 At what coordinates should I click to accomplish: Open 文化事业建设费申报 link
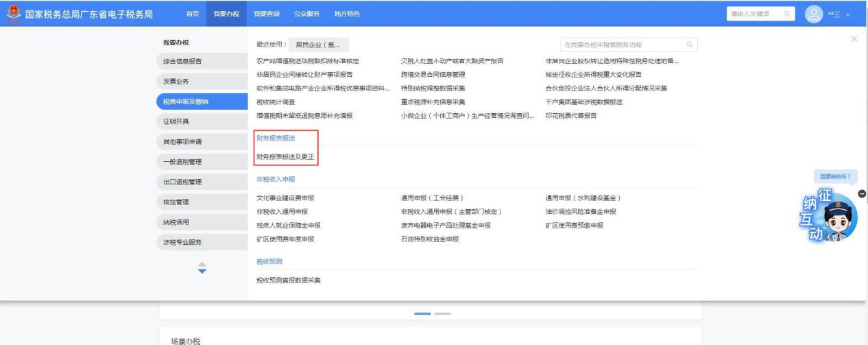pos(285,198)
